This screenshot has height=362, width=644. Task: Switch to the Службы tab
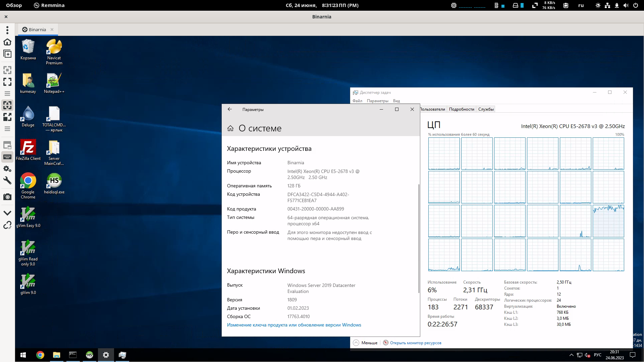click(x=486, y=109)
